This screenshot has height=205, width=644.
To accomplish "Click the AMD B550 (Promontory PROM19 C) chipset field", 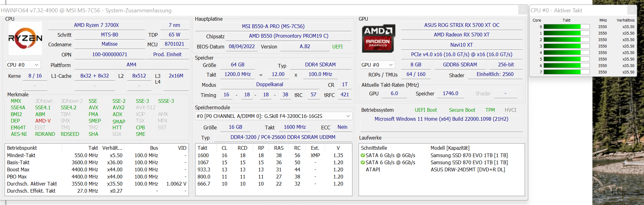I will (289, 36).
